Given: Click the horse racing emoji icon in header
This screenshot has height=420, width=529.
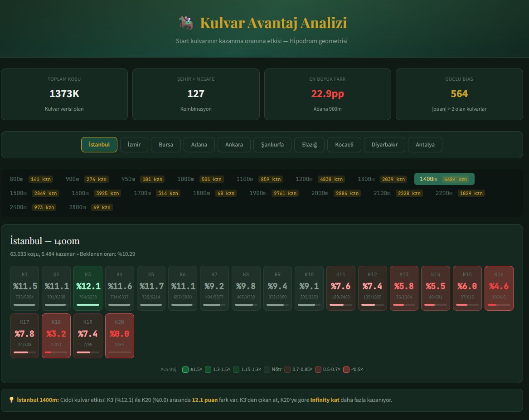Looking at the screenshot, I should [x=186, y=23].
